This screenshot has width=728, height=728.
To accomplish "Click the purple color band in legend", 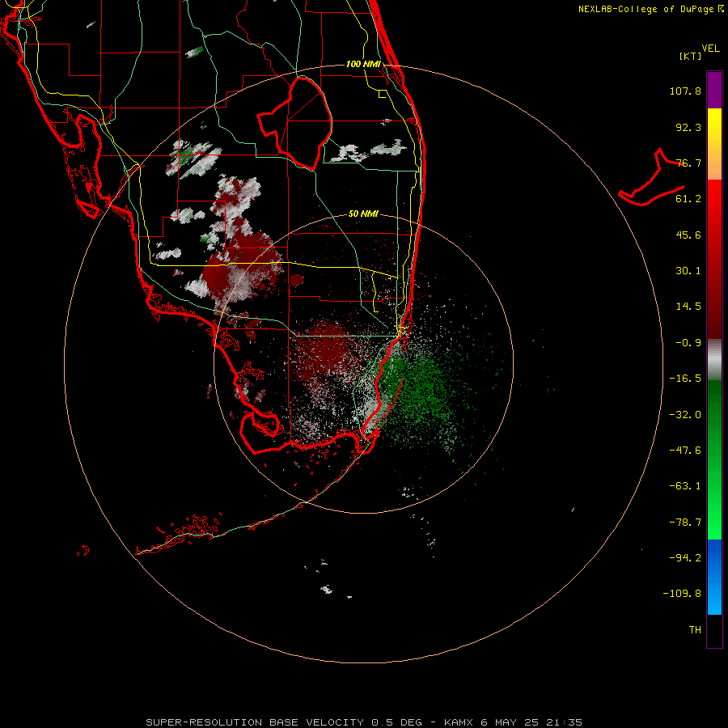I will tap(714, 90).
